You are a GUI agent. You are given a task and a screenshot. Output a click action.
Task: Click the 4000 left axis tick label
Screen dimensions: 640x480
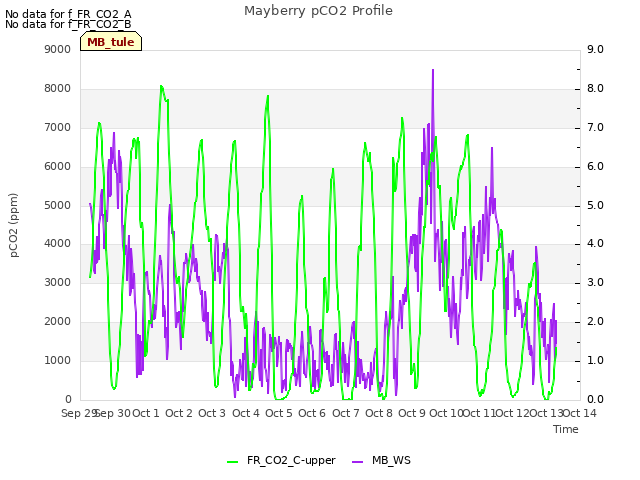click(x=58, y=244)
